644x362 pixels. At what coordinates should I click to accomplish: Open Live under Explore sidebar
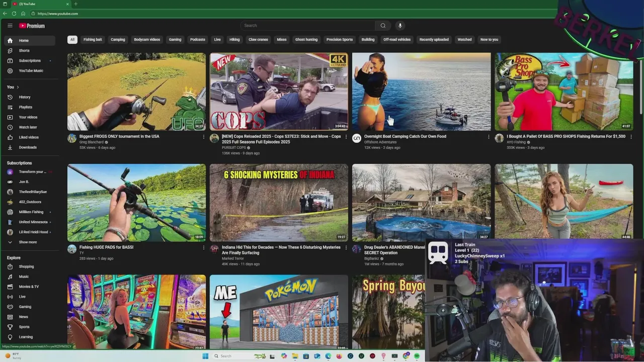30,297
